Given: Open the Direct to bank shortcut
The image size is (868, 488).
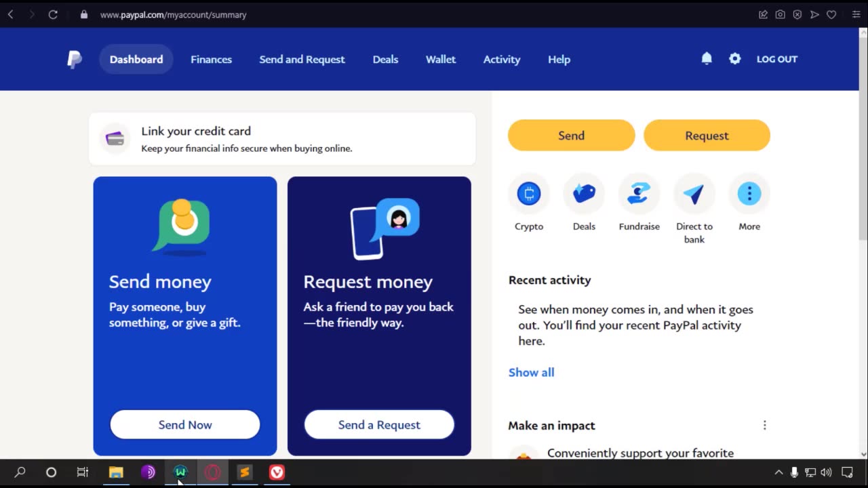Looking at the screenshot, I should tap(694, 194).
